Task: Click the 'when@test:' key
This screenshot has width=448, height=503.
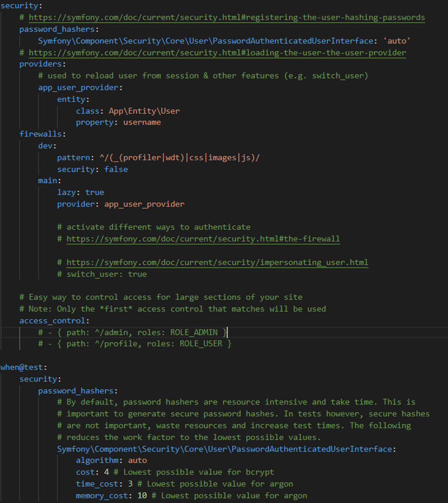Action: 24,367
